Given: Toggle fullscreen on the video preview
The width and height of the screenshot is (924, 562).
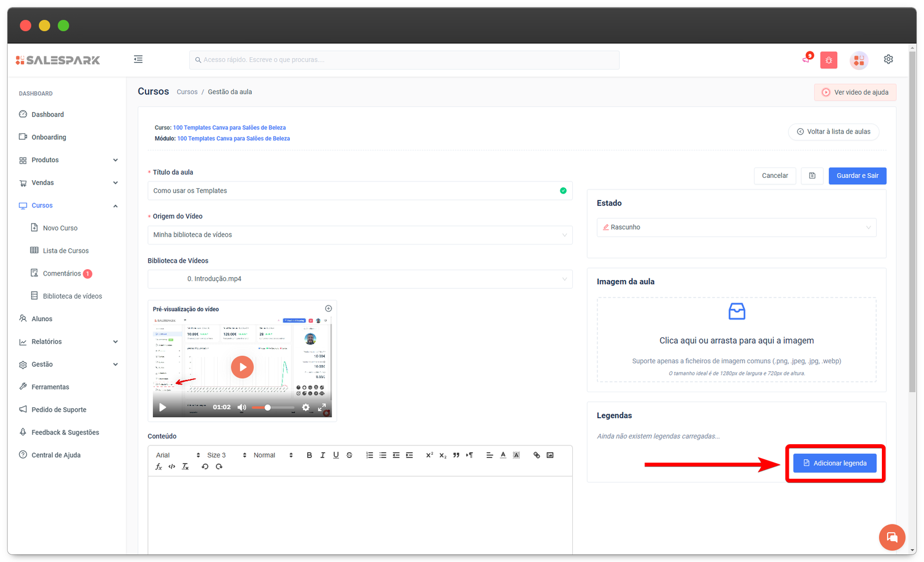Looking at the screenshot, I should [322, 407].
